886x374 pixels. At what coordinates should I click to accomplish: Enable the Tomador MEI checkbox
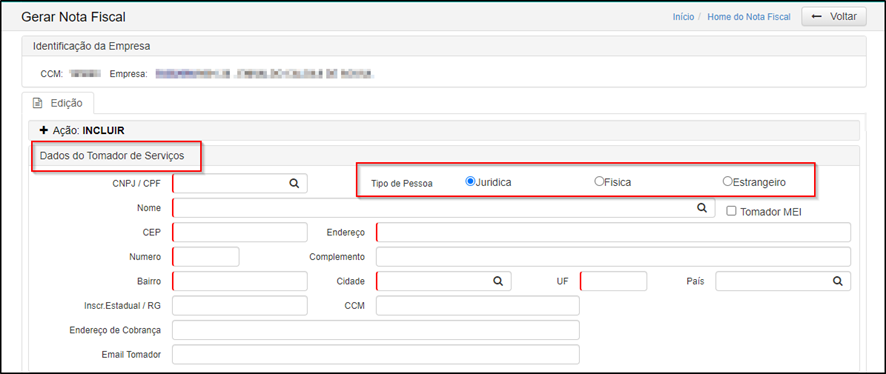(731, 211)
